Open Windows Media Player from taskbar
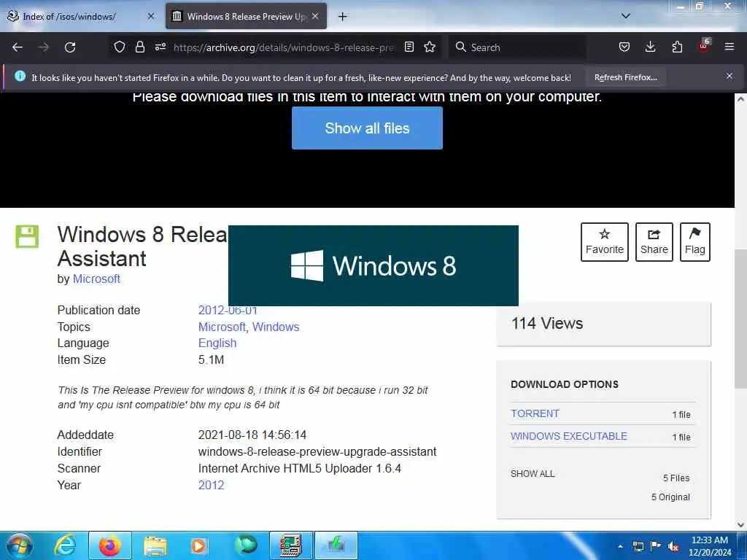 [x=198, y=545]
